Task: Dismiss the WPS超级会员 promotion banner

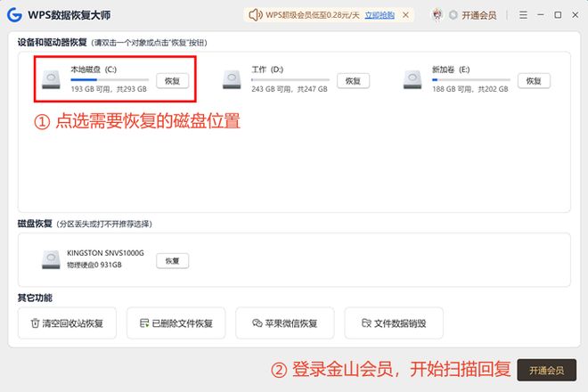Action: coord(405,15)
